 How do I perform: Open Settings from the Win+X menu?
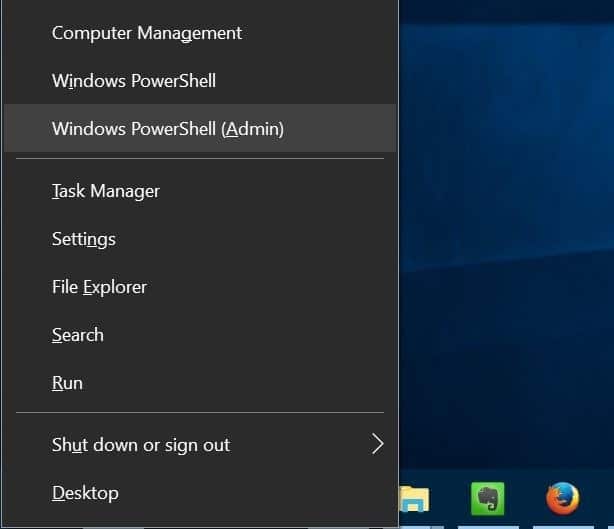coord(200,239)
